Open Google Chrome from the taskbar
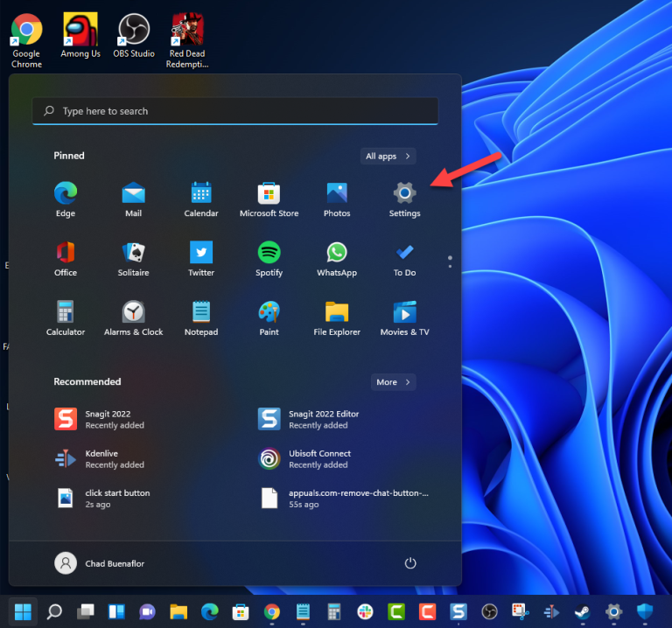The image size is (672, 628). pyautogui.click(x=272, y=611)
